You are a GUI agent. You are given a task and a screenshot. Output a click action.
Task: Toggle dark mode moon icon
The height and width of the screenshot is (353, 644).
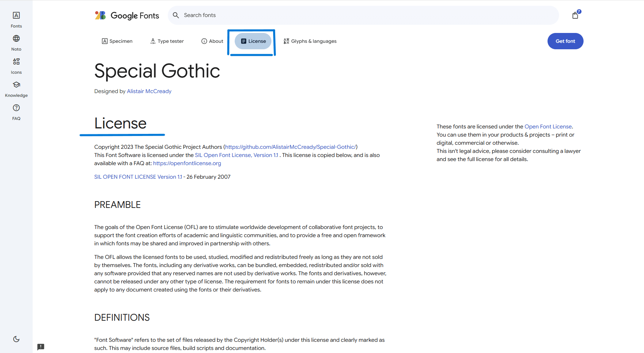[16, 339]
